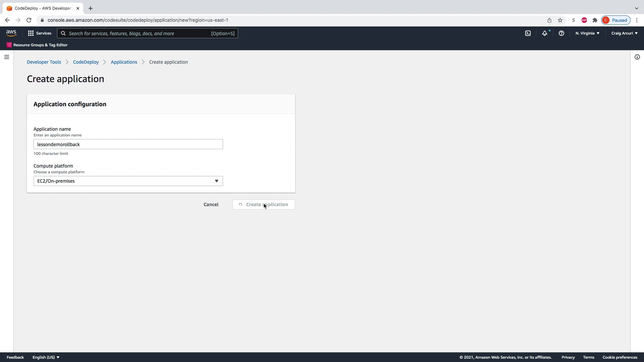Image resolution: width=644 pixels, height=362 pixels.
Task: Open the Craig Arcuri account menu
Action: click(624, 33)
